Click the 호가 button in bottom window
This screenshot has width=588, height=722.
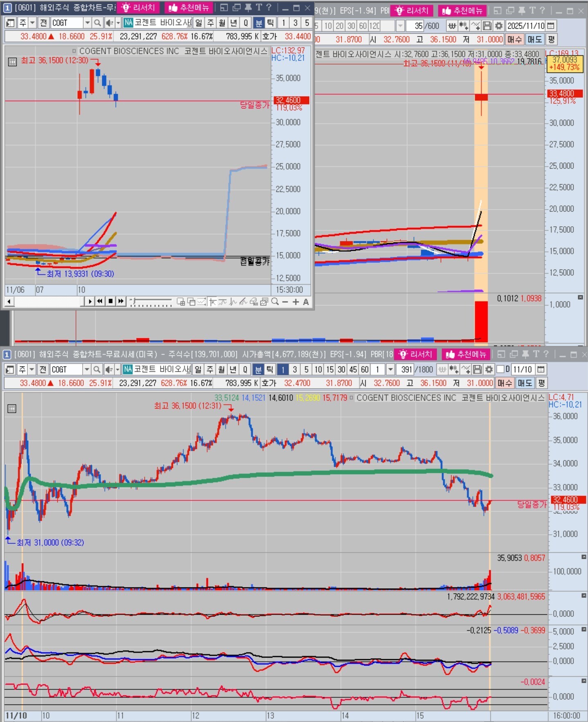tap(269, 383)
